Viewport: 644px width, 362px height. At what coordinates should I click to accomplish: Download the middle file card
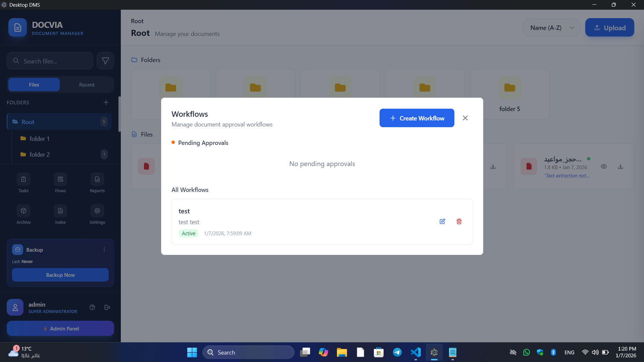[493, 166]
